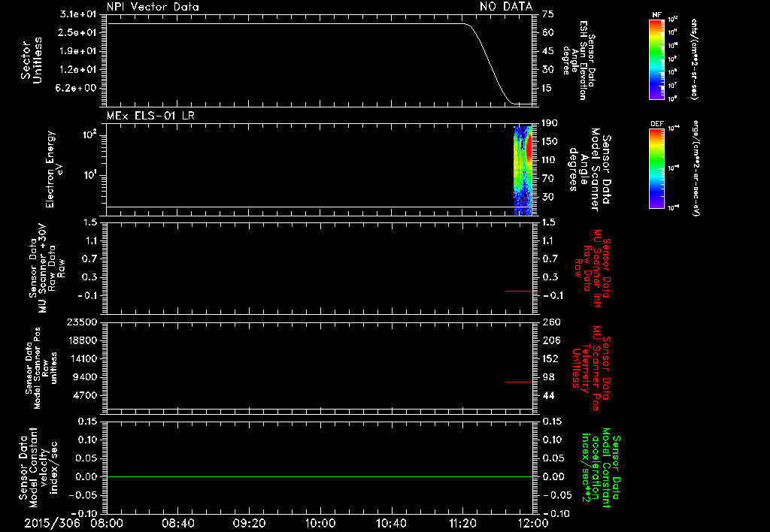Viewport: 770px width, 532px height.
Task: Select the 'ESH Sun Elevation Angle degree' label
Action: (x=578, y=60)
